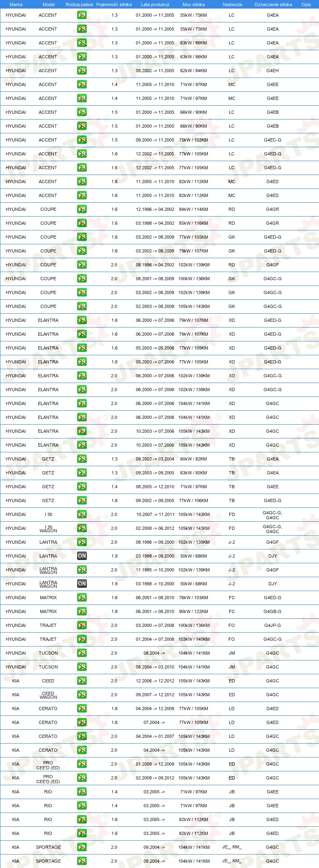Click the petrol icon in the Pro Cee'd 01.2009 row
Viewport: 319px width, 868px height.
(x=82, y=764)
